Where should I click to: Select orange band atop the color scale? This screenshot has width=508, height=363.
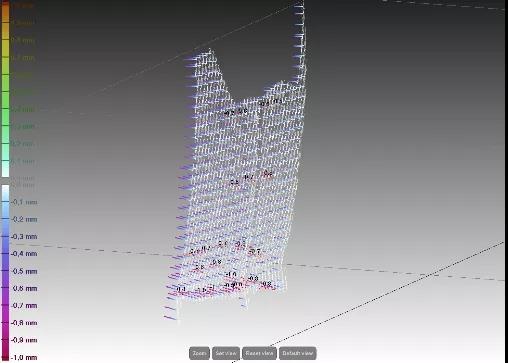[5, 12]
